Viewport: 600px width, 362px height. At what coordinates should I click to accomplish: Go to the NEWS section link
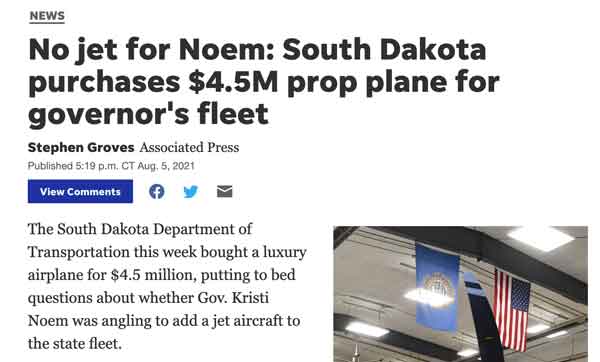[47, 16]
